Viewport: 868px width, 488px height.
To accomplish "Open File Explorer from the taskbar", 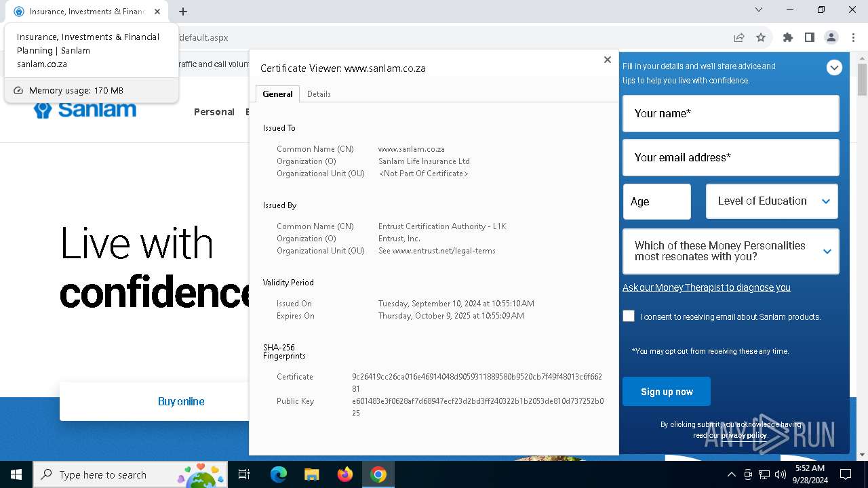I will (312, 474).
